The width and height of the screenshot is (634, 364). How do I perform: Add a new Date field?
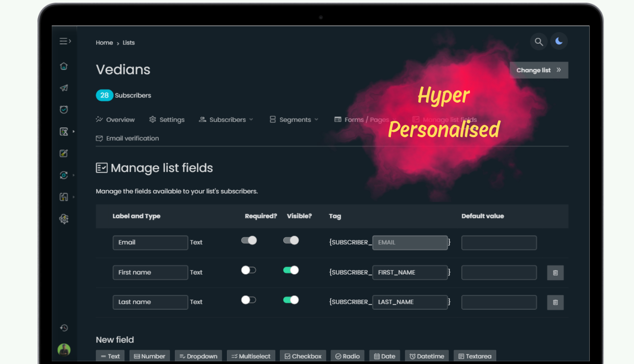pyautogui.click(x=385, y=356)
